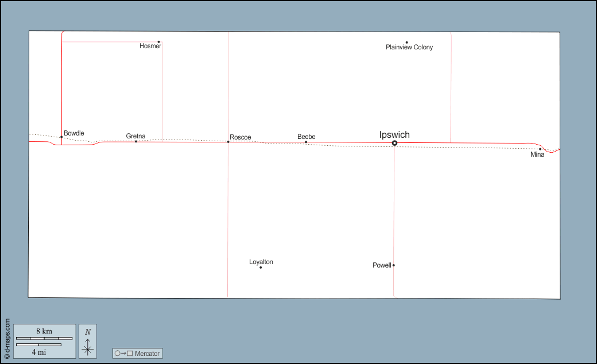Click the Roscoe town label
Image resolution: width=597 pixels, height=364 pixels.
[240, 137]
